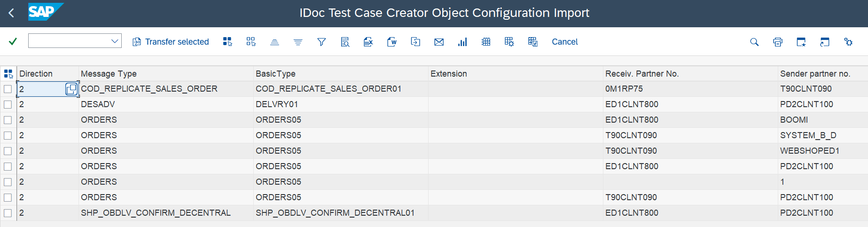This screenshot has width=868, height=227.
Task: Tick the checkbox for the DESADV row
Action: [8, 104]
